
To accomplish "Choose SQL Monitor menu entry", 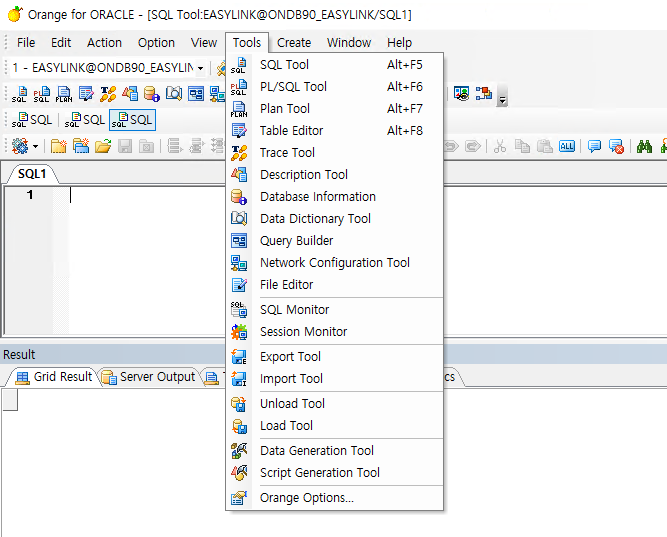I will click(x=334, y=310).
